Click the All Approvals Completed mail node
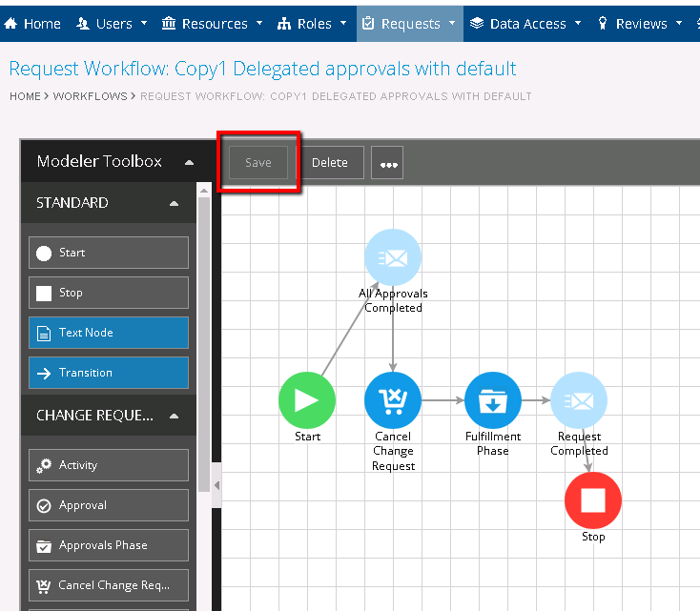Image resolution: width=700 pixels, height=611 pixels. (x=393, y=257)
